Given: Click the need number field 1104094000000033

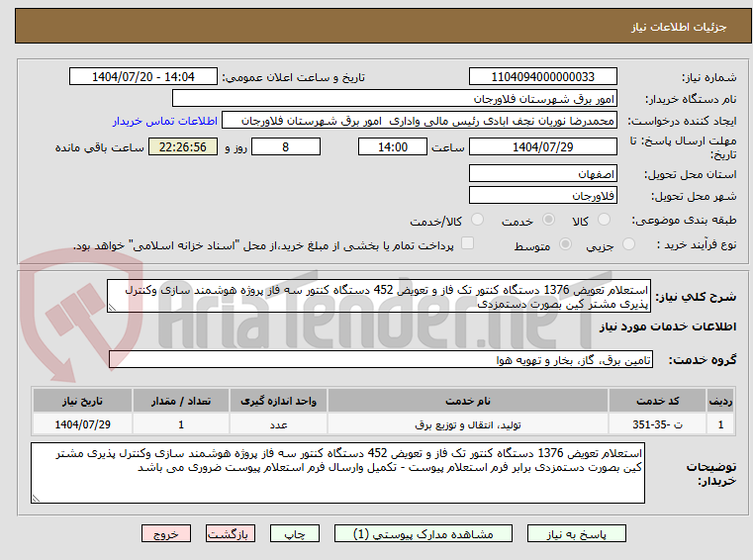Looking at the screenshot, I should tap(542, 76).
